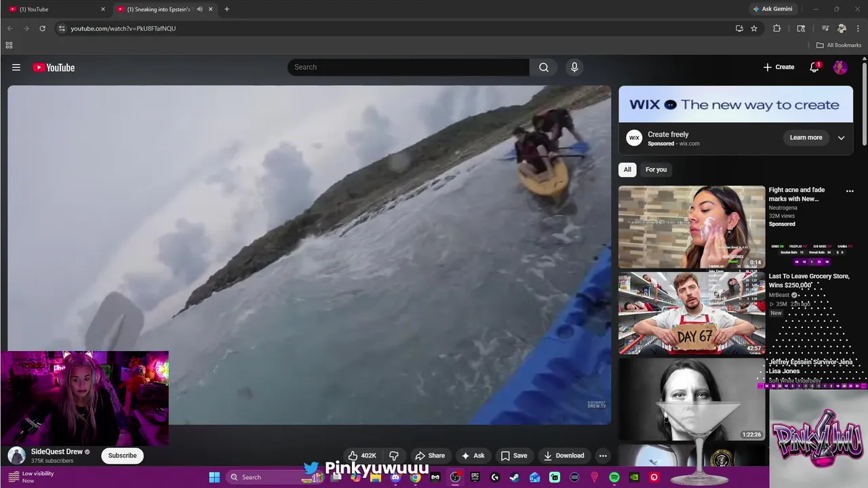Open the Chrome profile avatar
The width and height of the screenshot is (868, 488).
pos(842,28)
